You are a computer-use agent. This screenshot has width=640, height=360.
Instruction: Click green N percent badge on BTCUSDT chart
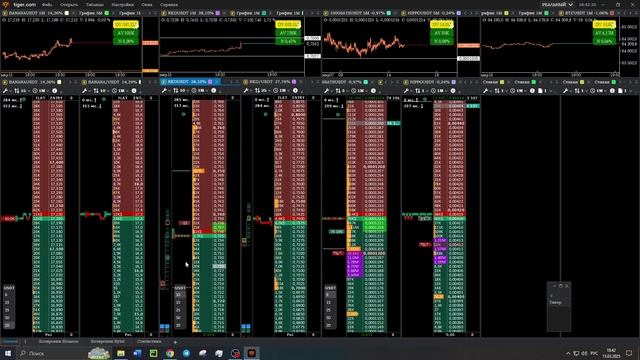[x=604, y=41]
